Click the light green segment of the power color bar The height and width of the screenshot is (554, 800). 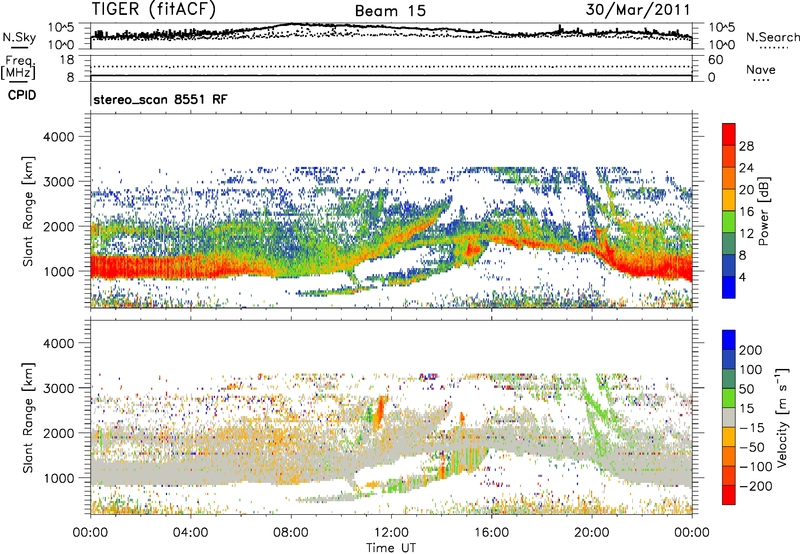pyautogui.click(x=729, y=222)
